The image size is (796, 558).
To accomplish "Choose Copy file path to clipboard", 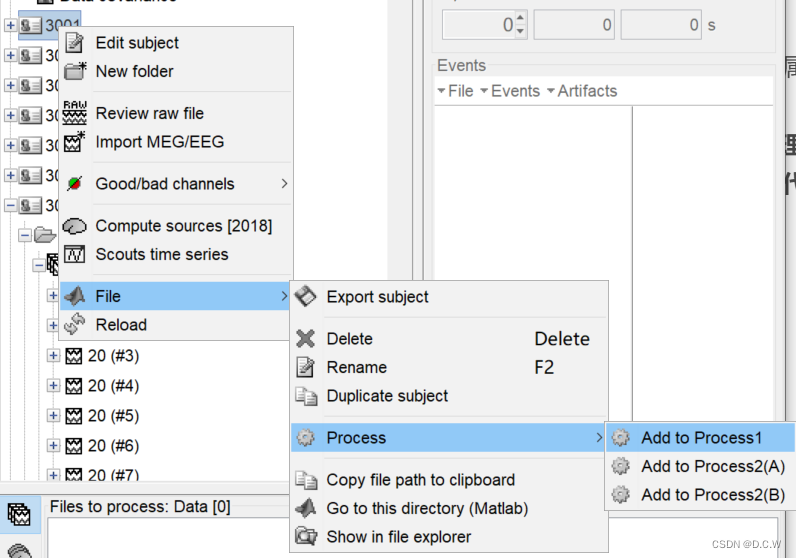I will (449, 480).
